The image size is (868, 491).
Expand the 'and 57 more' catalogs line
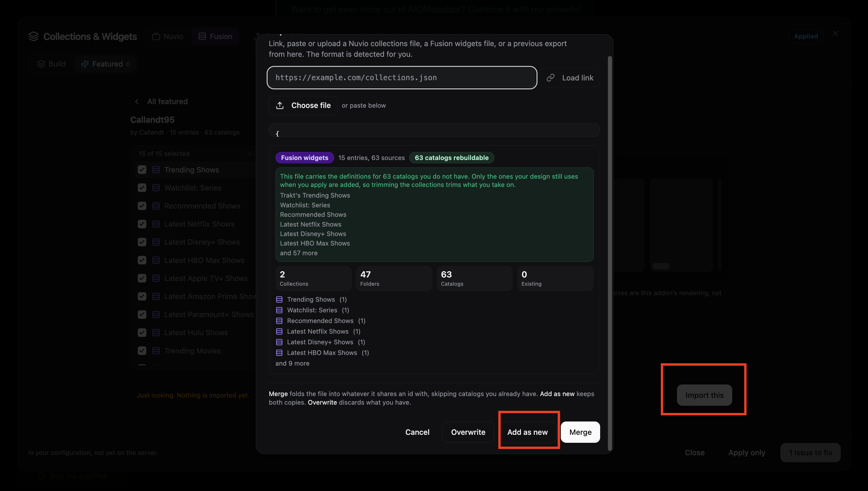pos(299,253)
